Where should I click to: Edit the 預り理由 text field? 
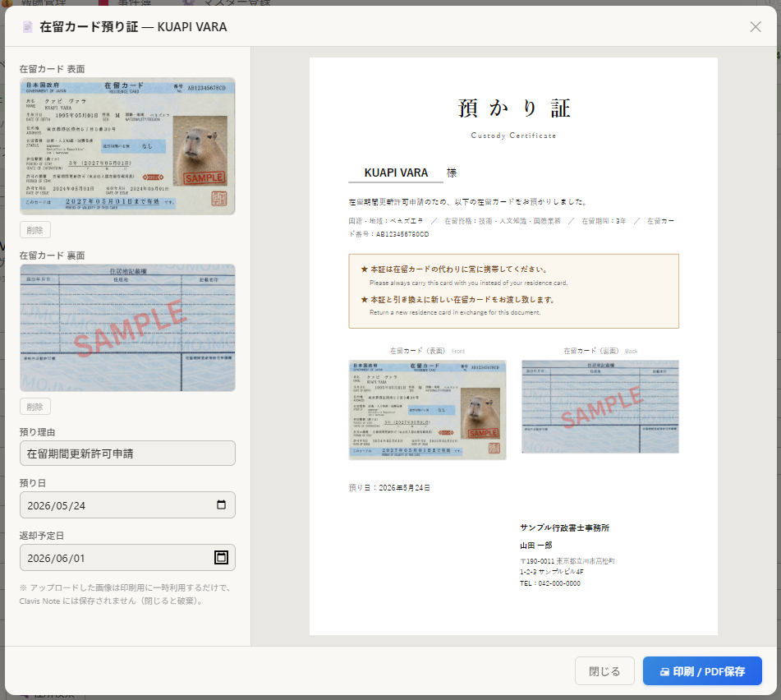tap(127, 454)
